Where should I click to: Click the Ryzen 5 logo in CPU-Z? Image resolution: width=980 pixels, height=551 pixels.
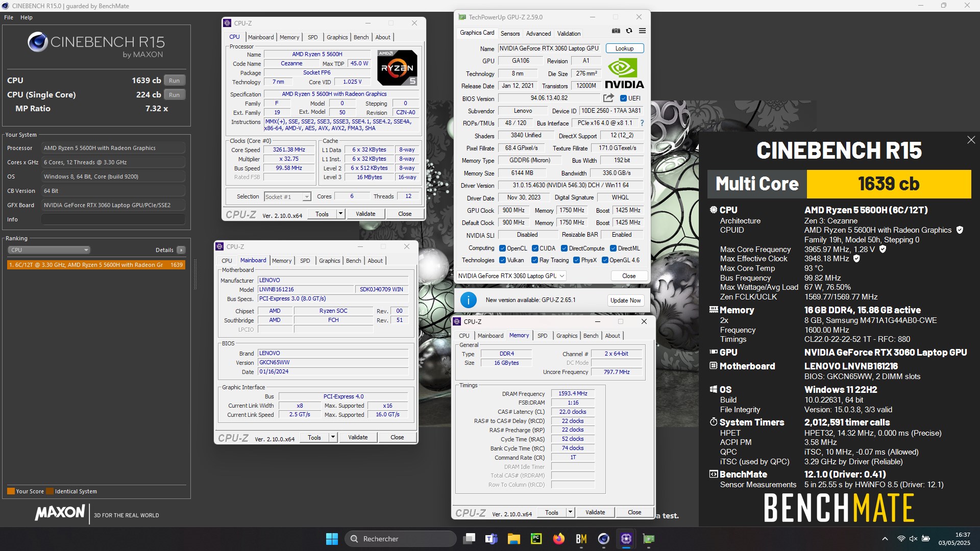(397, 67)
